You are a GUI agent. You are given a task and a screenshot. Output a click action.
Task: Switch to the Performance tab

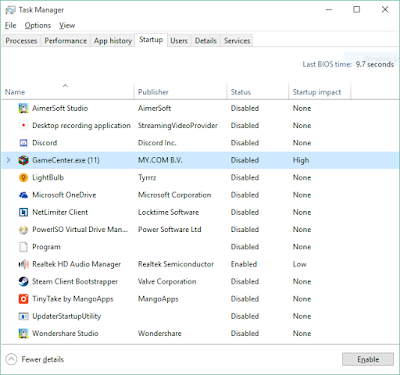click(x=66, y=41)
